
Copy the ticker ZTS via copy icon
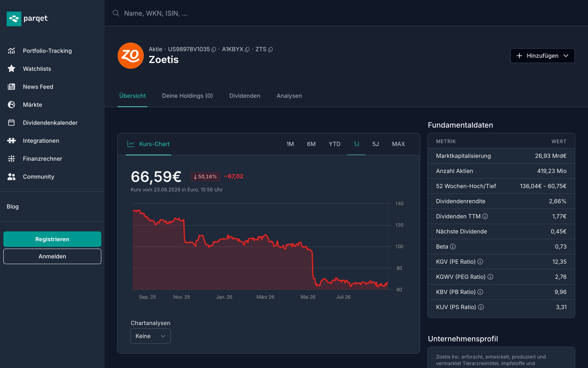point(270,49)
